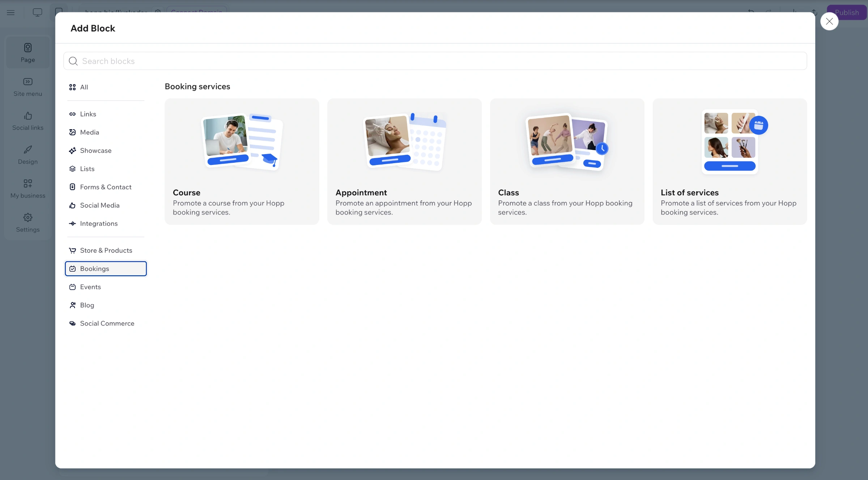Click the Publish button
The height and width of the screenshot is (480, 868).
pos(847,13)
